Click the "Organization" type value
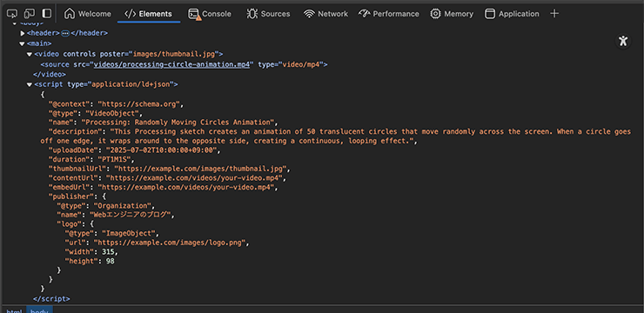This screenshot has height=313, width=644. click(122, 205)
